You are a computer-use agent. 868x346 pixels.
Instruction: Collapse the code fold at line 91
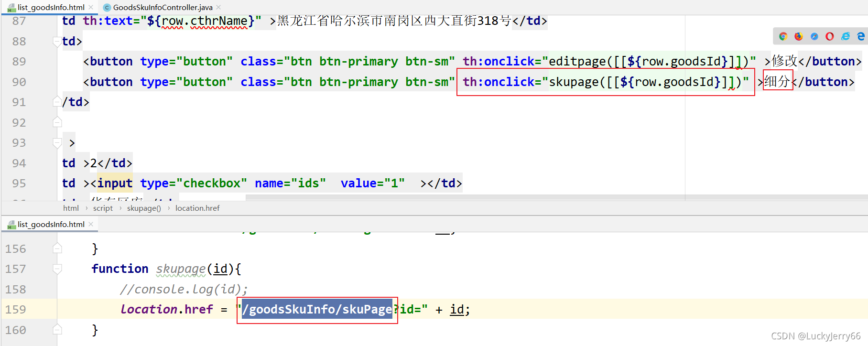pyautogui.click(x=57, y=102)
